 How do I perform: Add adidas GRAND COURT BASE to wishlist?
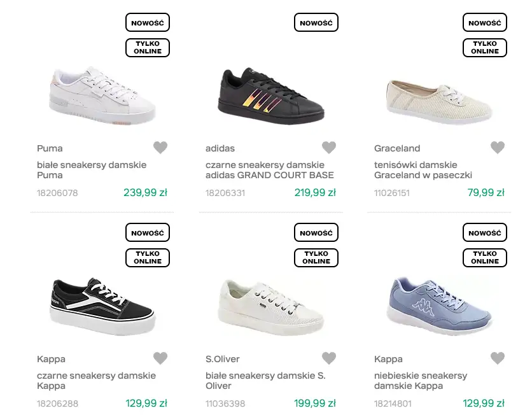328,148
